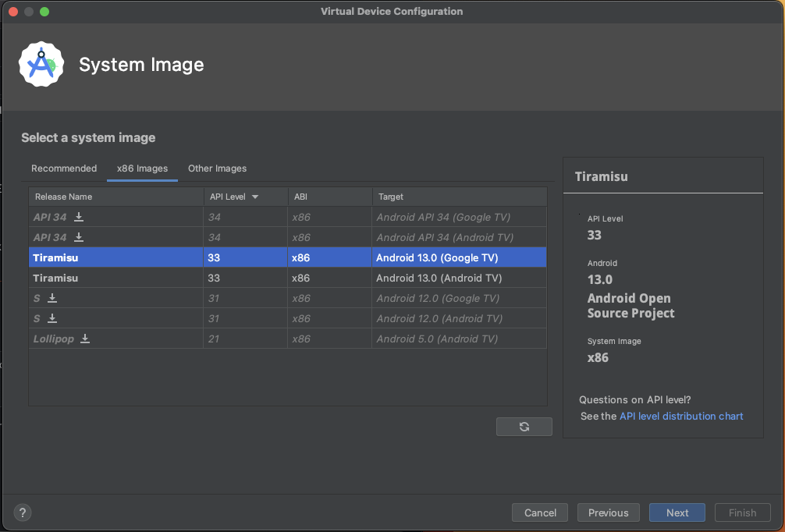Open the API level distribution chart link

click(680, 417)
